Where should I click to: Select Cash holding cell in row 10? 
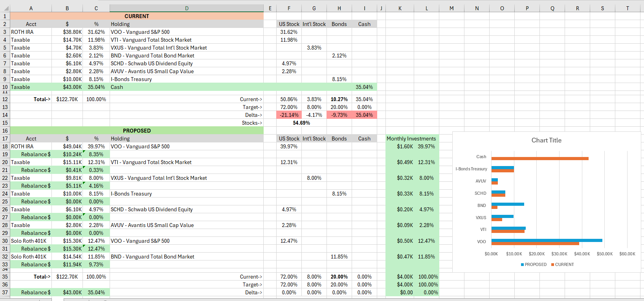pos(187,87)
